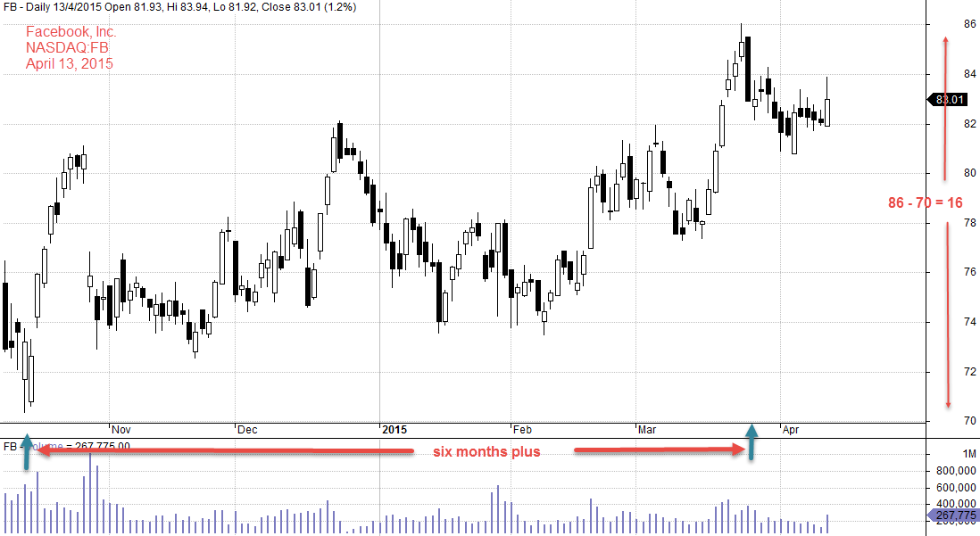980x536 pixels.
Task: Click the 'Apr' date axis label
Action: pos(791,429)
